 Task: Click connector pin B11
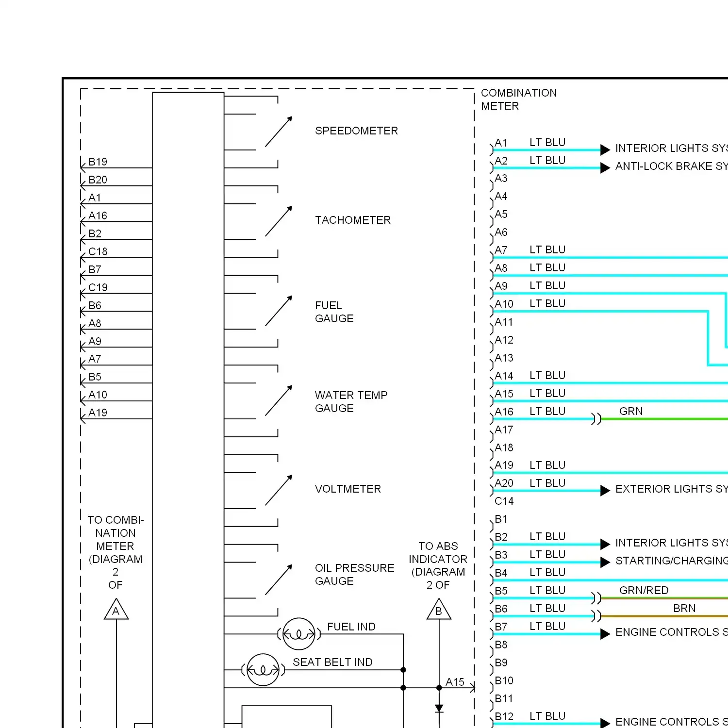(504, 699)
